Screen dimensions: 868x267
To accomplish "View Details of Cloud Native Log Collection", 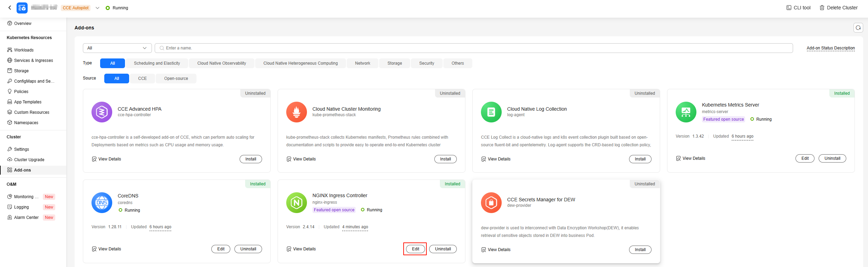I will click(x=496, y=159).
